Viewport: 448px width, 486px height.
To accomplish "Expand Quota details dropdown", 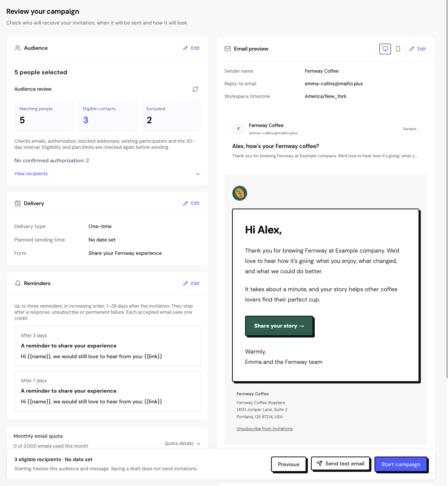I will [x=182, y=444].
